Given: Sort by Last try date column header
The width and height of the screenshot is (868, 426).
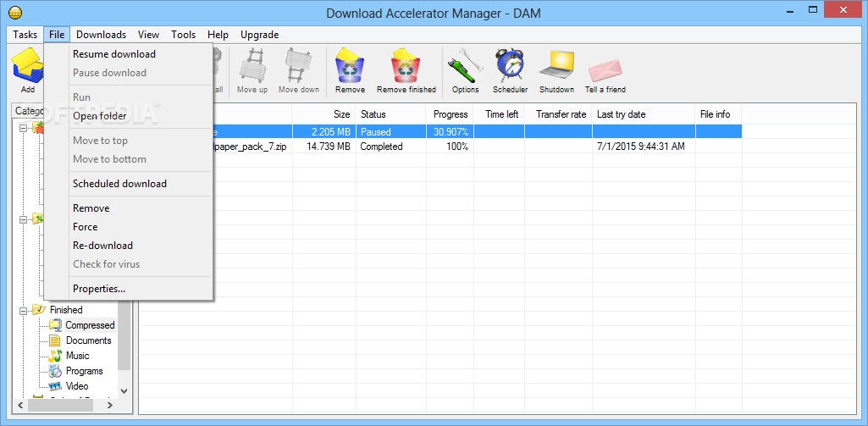Looking at the screenshot, I should coord(644,114).
